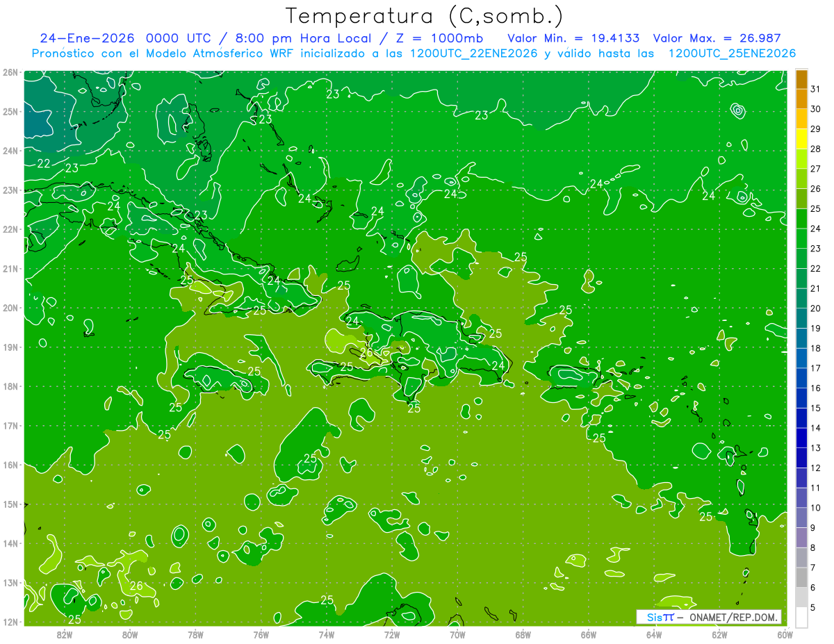The width and height of the screenshot is (834, 644).
Task: Click the 'Valor Max. = 26.987' text
Action: tap(717, 38)
